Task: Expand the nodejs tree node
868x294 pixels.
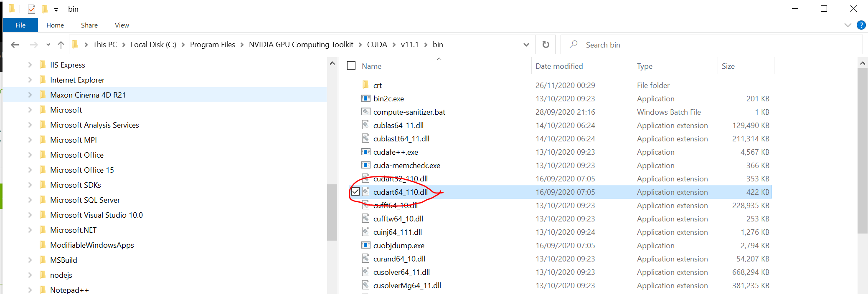Action: (x=30, y=275)
